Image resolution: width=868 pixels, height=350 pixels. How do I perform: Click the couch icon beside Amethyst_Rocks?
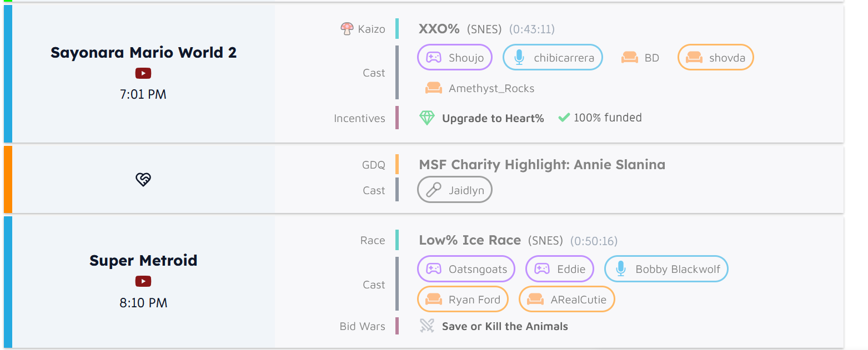point(434,88)
